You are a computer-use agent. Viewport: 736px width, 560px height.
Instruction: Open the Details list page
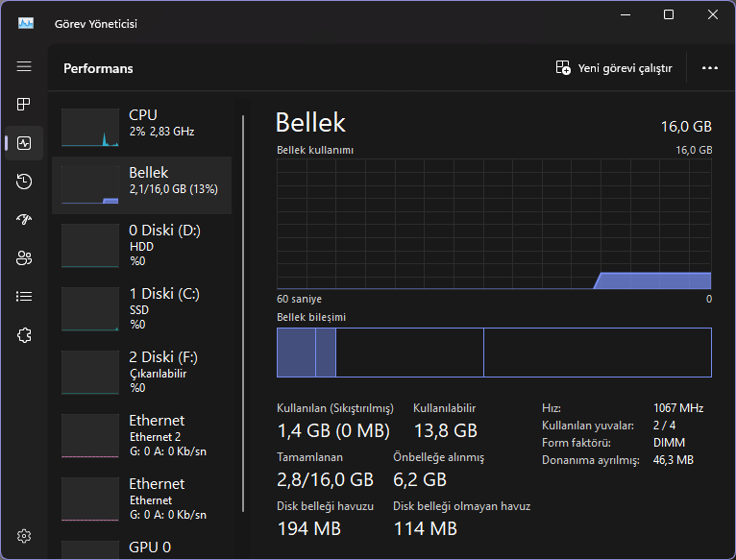[24, 297]
